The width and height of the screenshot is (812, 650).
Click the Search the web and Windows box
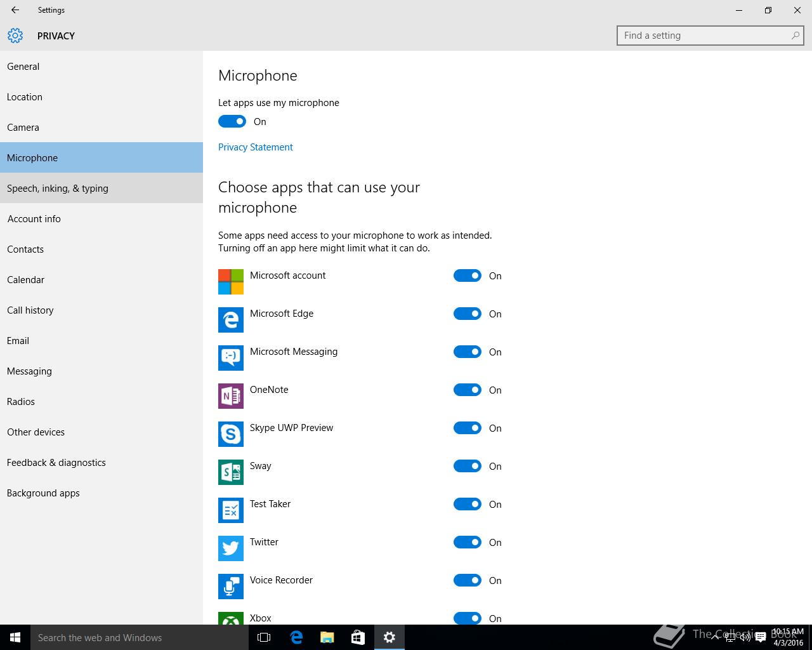[x=140, y=637]
